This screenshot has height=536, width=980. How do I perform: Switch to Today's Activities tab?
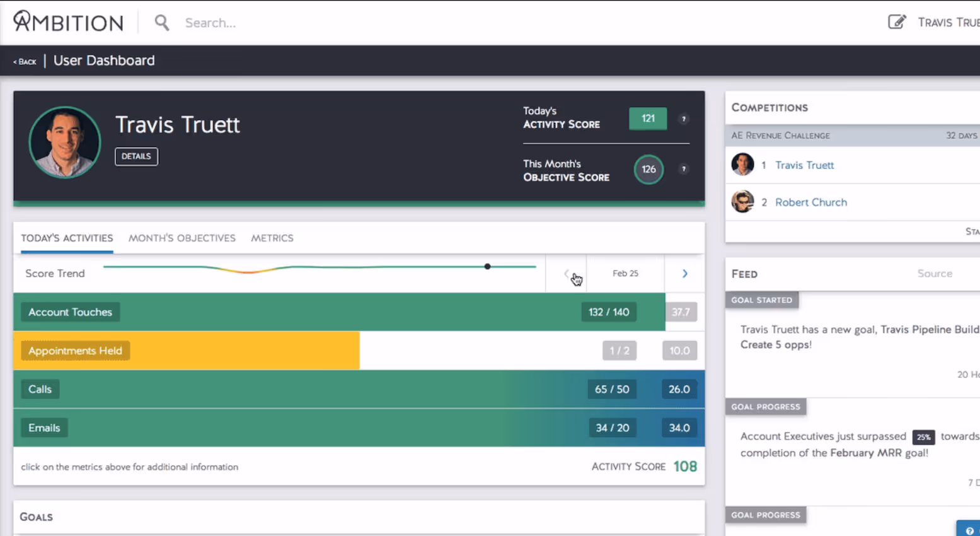point(67,238)
